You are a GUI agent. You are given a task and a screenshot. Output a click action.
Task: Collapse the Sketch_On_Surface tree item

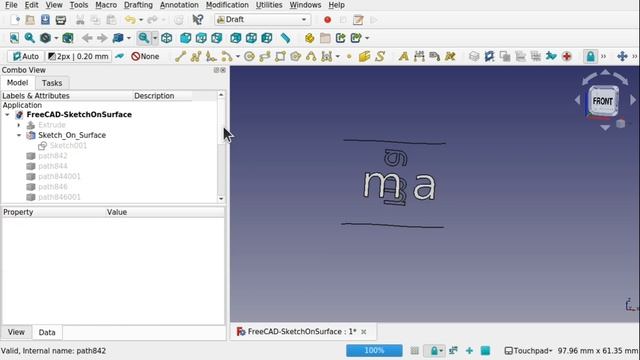tap(19, 135)
